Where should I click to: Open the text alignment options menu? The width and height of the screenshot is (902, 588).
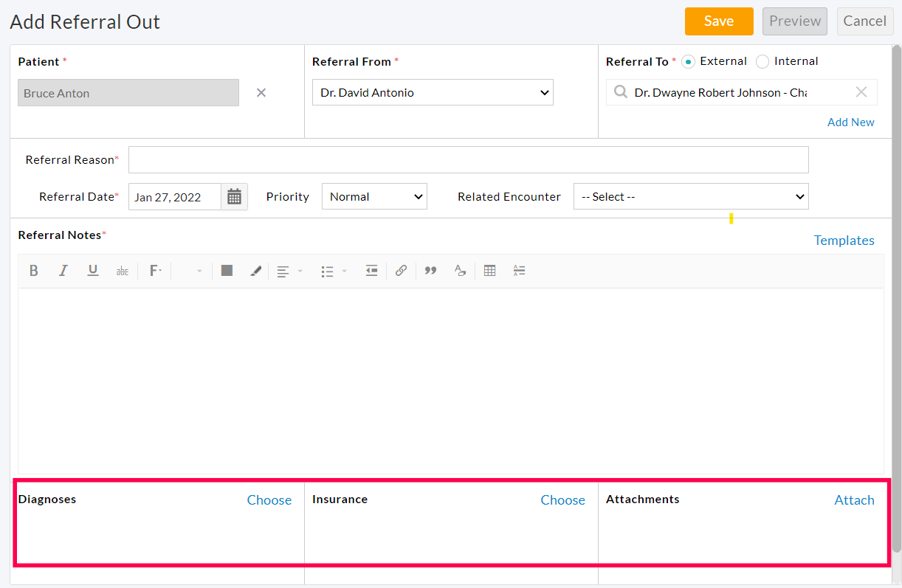tap(288, 270)
